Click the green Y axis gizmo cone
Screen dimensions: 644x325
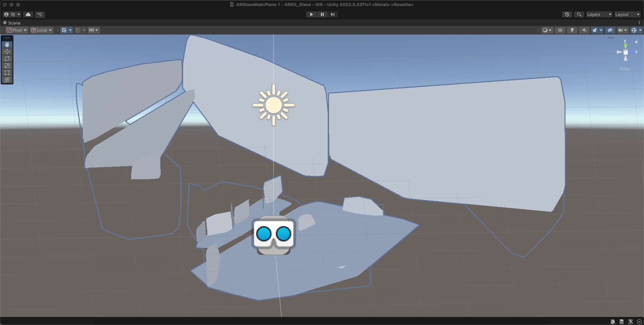pyautogui.click(x=626, y=46)
